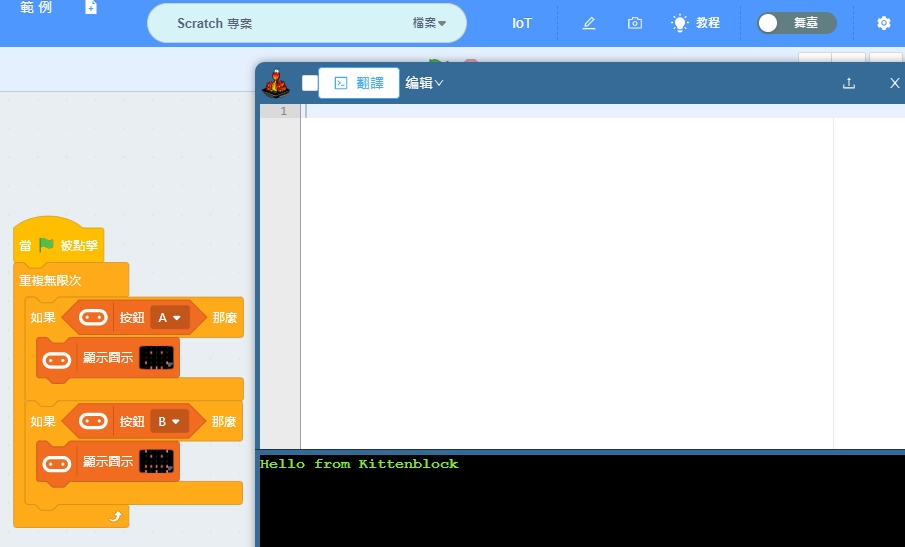Click line 1 in the code editor
The image size is (905, 547).
[x=560, y=111]
